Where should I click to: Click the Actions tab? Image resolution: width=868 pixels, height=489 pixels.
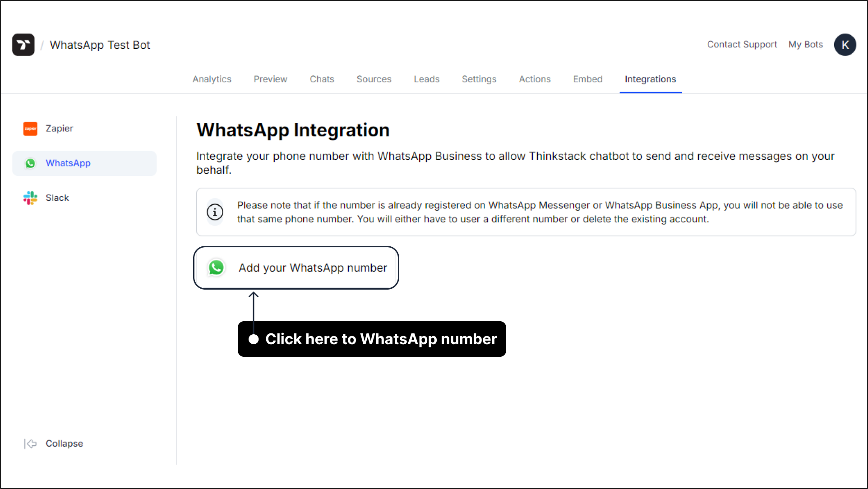click(x=534, y=78)
